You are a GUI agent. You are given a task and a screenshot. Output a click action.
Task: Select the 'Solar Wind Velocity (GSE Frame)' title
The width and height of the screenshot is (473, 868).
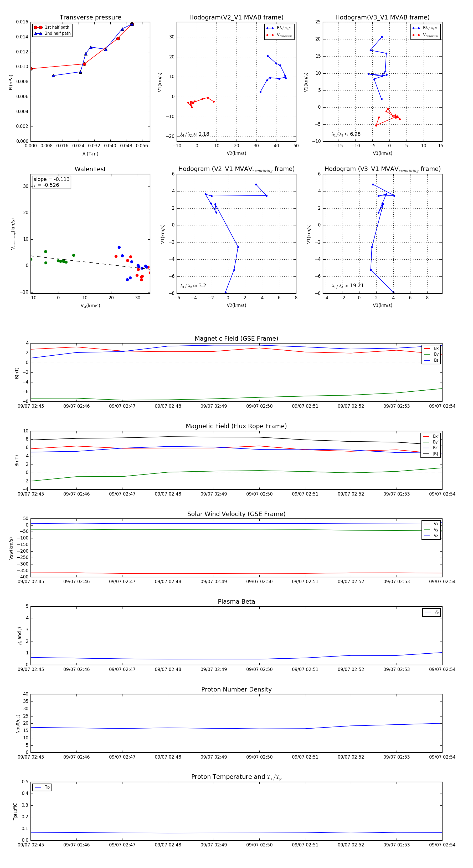[x=236, y=514]
